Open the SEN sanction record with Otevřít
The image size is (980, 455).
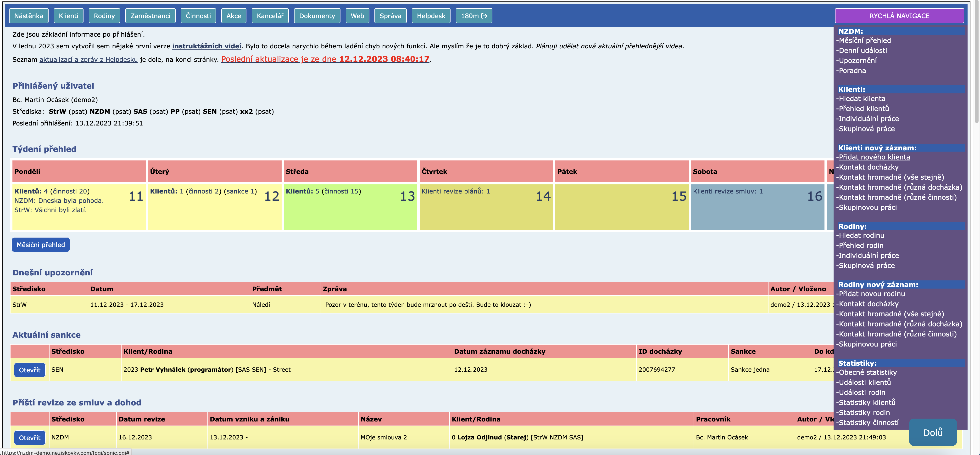(x=30, y=370)
